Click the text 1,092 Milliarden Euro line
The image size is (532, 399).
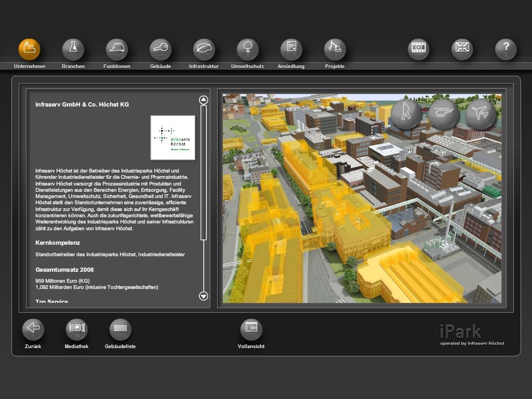(97, 287)
